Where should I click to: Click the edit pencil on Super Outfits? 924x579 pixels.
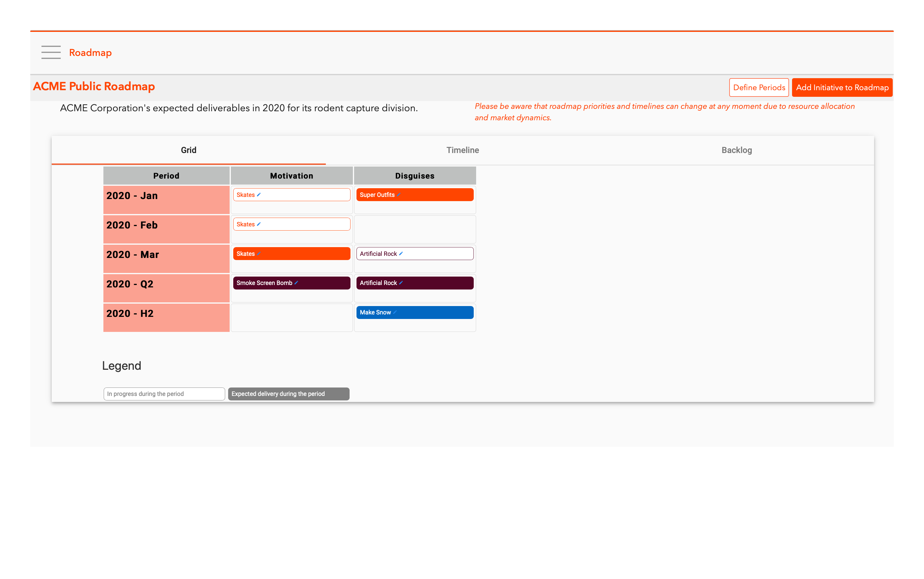(399, 195)
